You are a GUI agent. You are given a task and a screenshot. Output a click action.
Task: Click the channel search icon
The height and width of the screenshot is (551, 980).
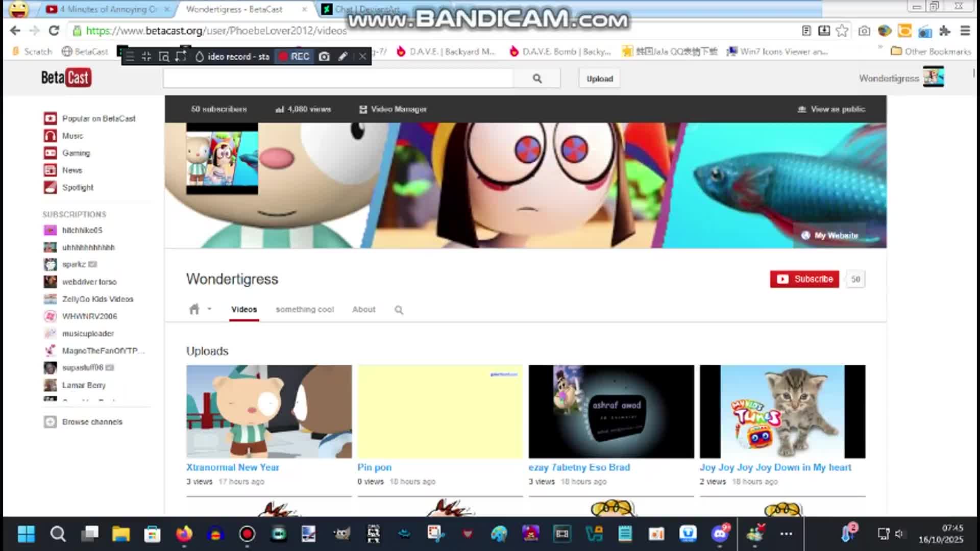399,310
